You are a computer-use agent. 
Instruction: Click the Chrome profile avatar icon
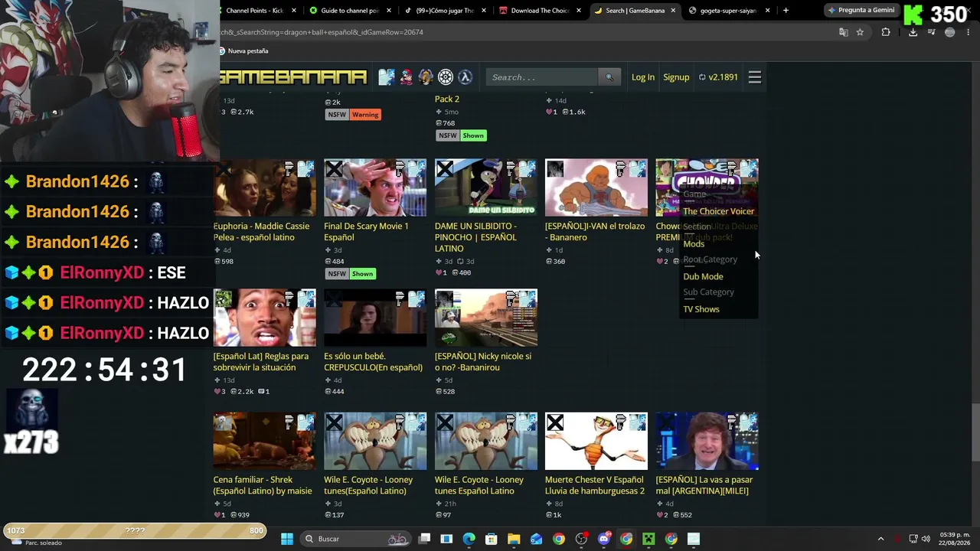[950, 32]
